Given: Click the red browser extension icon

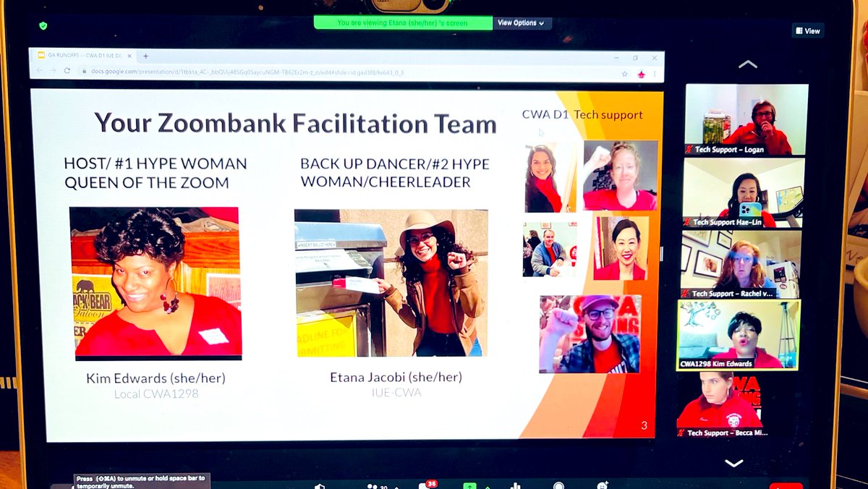Looking at the screenshot, I should pos(640,74).
